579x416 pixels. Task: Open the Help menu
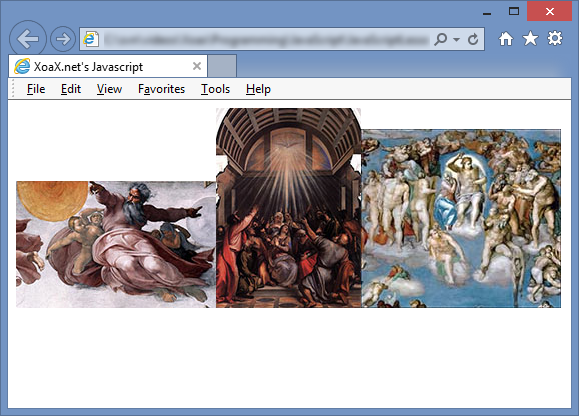click(258, 89)
